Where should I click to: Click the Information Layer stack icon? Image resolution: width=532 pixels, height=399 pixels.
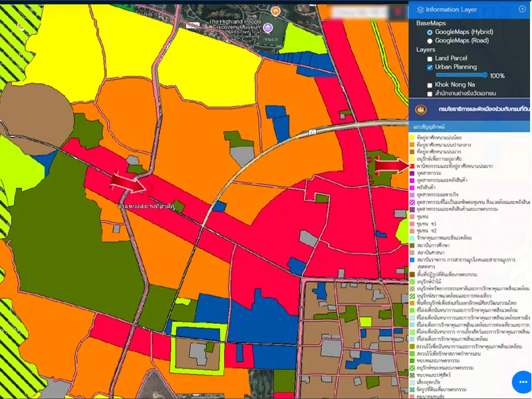420,9
